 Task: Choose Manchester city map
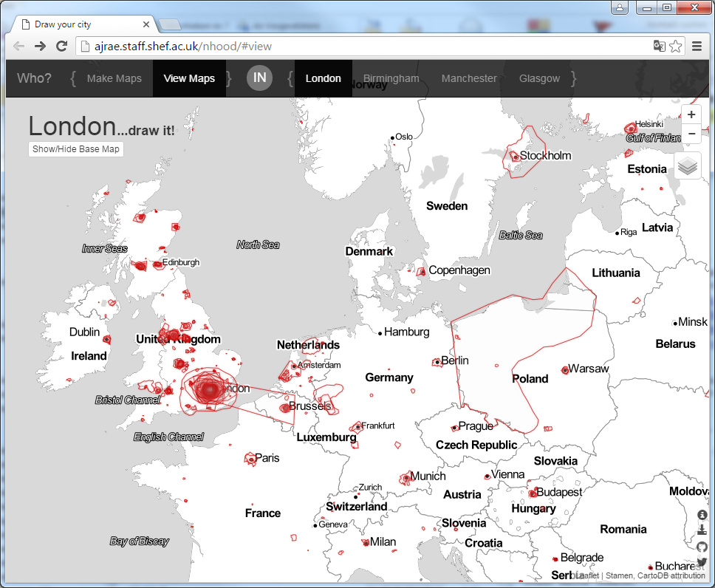point(469,78)
